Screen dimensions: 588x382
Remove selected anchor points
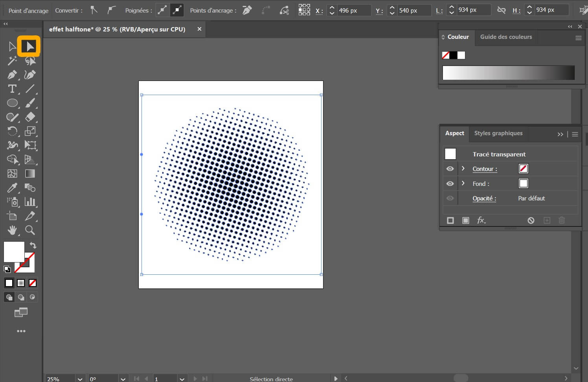(247, 10)
